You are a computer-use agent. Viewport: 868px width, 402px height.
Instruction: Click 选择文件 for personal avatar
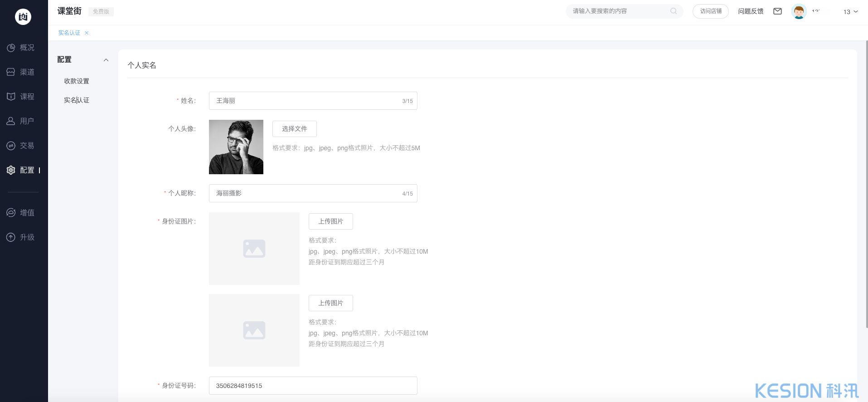point(295,129)
